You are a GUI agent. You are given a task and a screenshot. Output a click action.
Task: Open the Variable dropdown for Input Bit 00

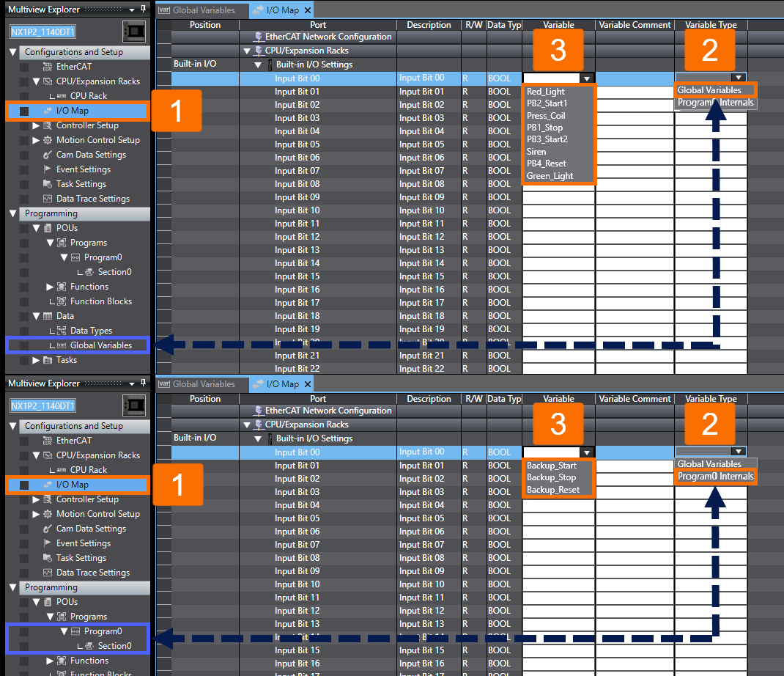tap(588, 77)
